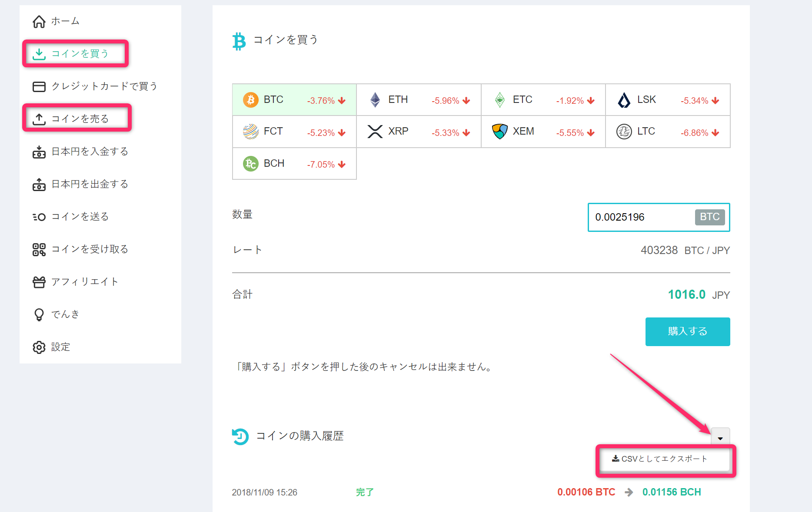Click the QR code receive icon

39,249
